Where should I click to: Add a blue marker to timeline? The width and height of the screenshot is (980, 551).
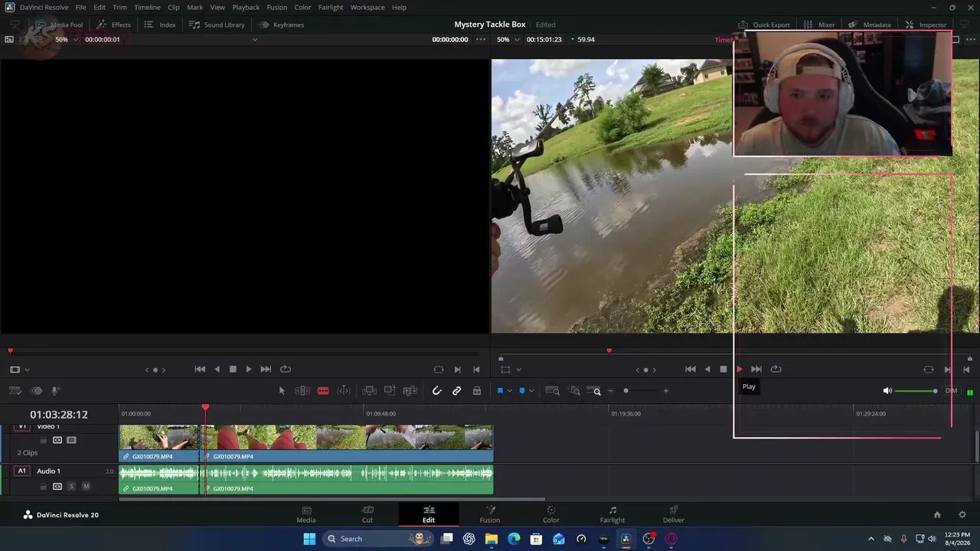(522, 391)
